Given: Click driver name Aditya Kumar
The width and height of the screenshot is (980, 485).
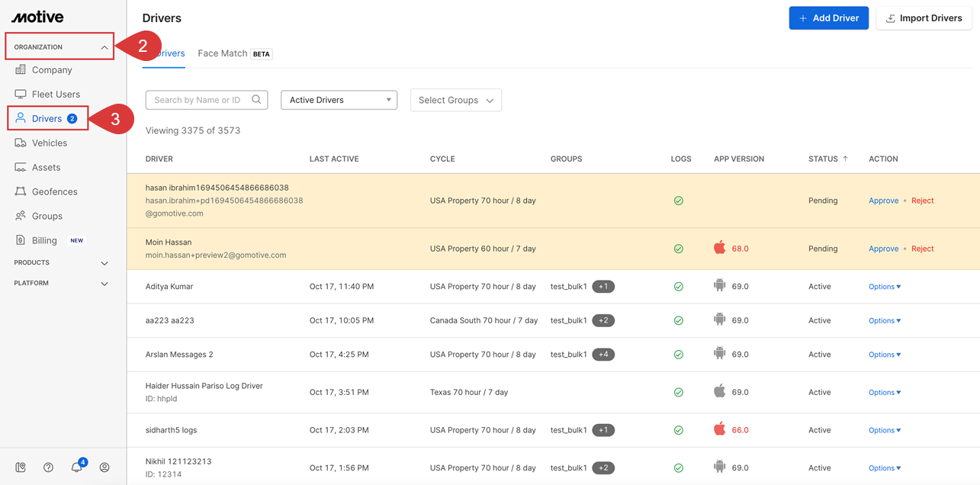Looking at the screenshot, I should [x=169, y=287].
